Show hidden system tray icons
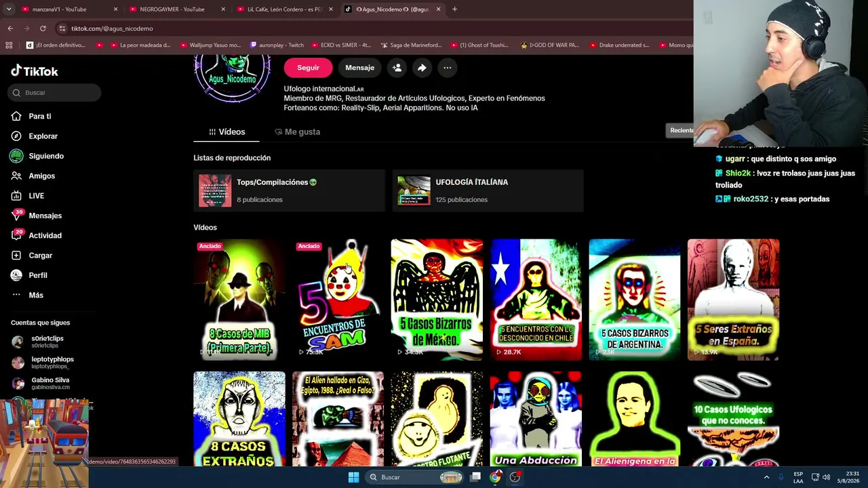 click(766, 477)
